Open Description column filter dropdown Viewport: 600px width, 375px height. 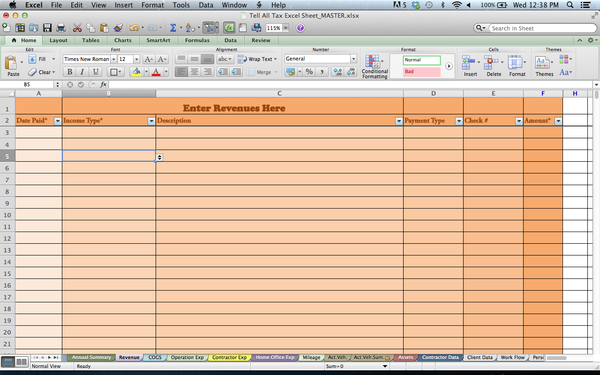pyautogui.click(x=399, y=121)
